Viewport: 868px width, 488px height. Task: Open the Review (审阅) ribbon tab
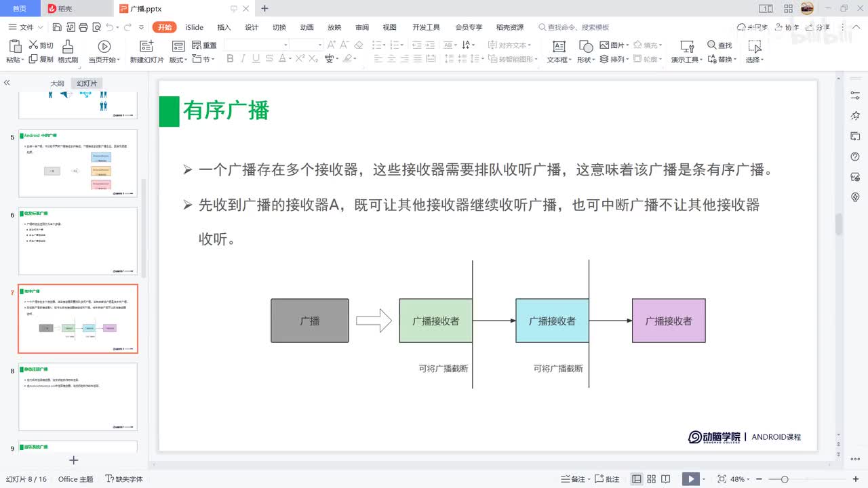[x=362, y=27]
